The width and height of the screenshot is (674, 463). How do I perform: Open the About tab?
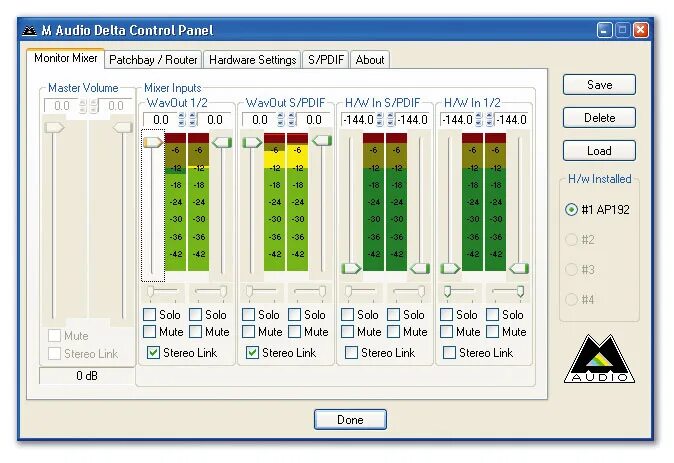click(370, 60)
